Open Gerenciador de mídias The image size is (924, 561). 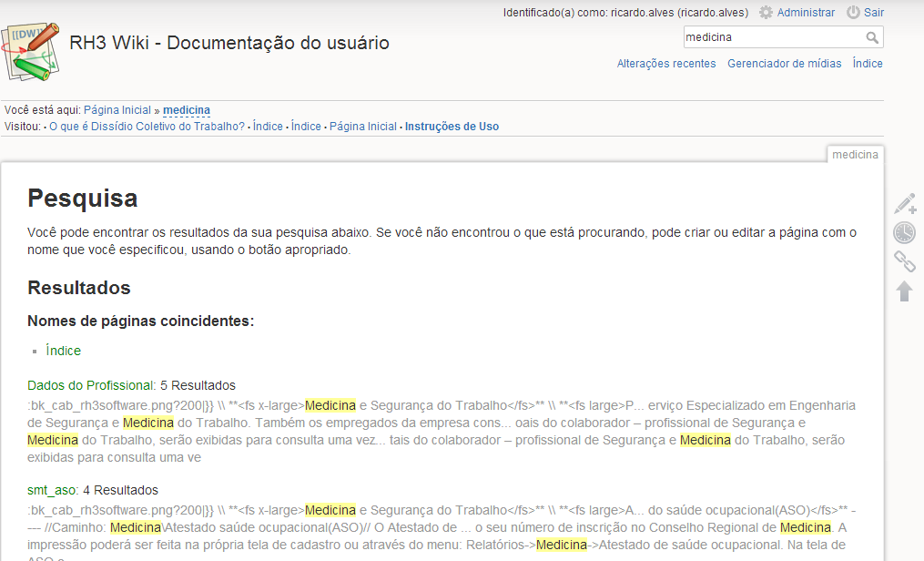784,64
